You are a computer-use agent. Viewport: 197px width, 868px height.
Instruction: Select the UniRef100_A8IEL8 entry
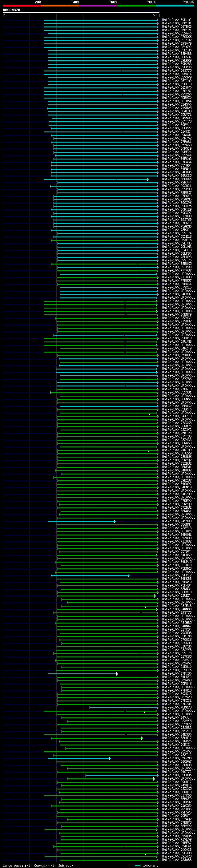176,606
